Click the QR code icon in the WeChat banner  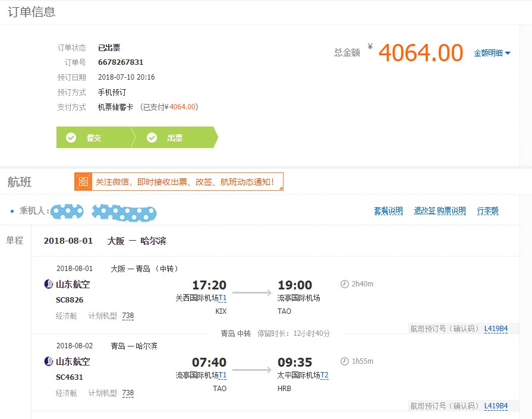click(x=83, y=182)
